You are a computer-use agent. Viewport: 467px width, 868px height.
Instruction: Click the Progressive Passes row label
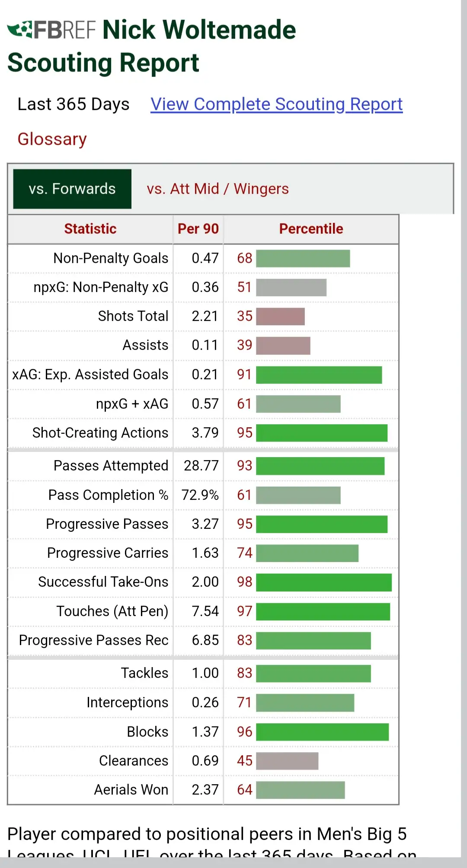pos(107,524)
